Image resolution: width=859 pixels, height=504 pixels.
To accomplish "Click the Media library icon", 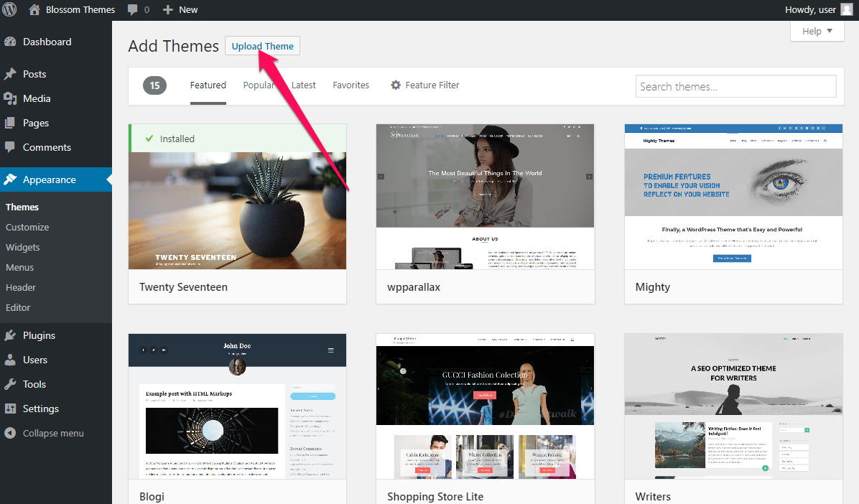I will [x=10, y=98].
